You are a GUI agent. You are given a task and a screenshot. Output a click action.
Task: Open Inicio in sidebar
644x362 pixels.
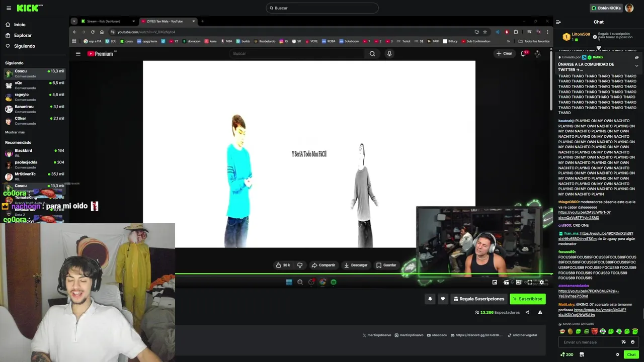(20, 25)
